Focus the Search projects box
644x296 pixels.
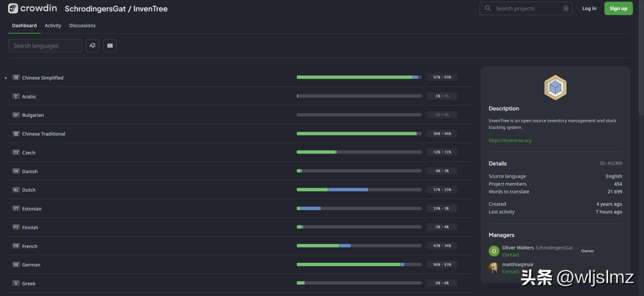click(527, 8)
